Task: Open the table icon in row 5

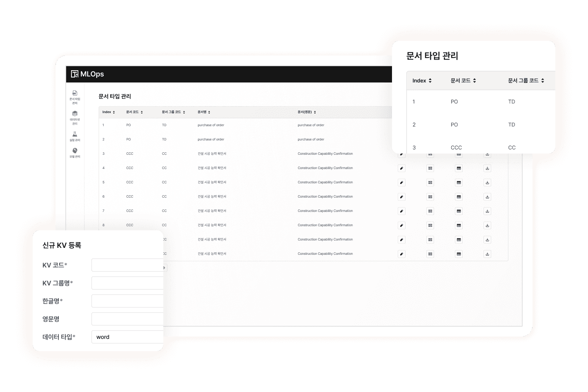Action: (x=459, y=183)
